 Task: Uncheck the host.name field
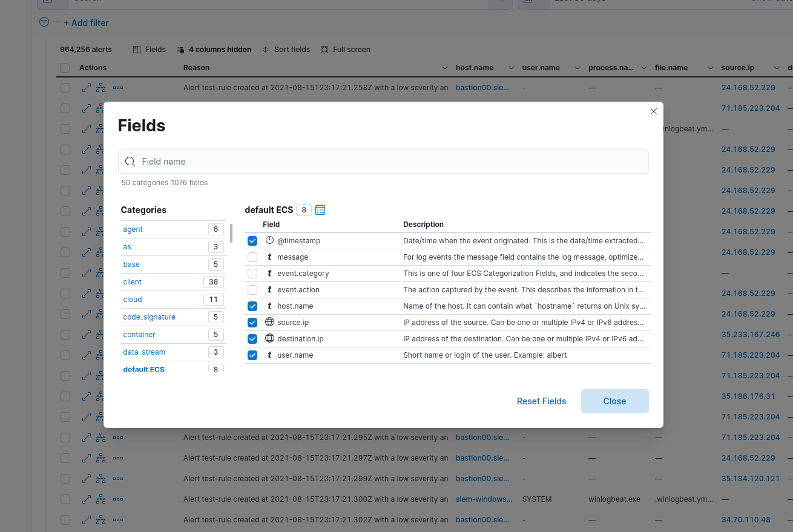click(252, 306)
